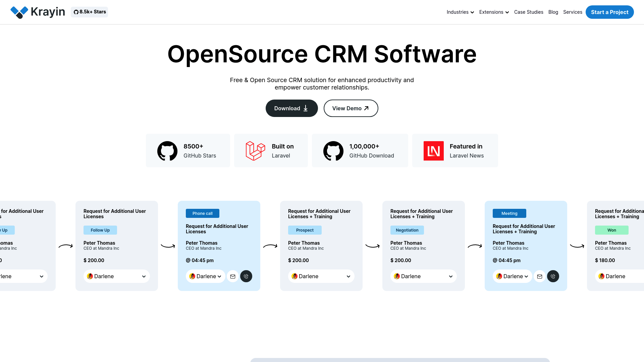
Task: Click the 1,00,000+ GitHub Download card
Action: pos(360,150)
